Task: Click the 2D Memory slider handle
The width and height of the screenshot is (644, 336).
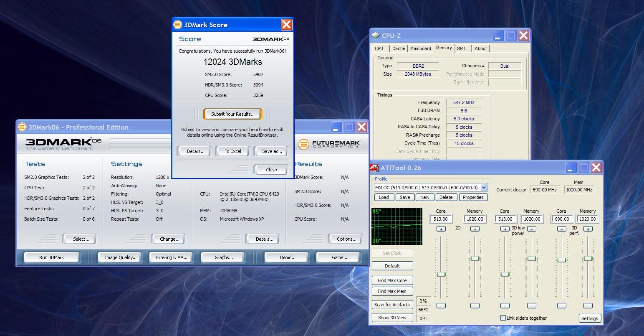Action: coord(475,258)
